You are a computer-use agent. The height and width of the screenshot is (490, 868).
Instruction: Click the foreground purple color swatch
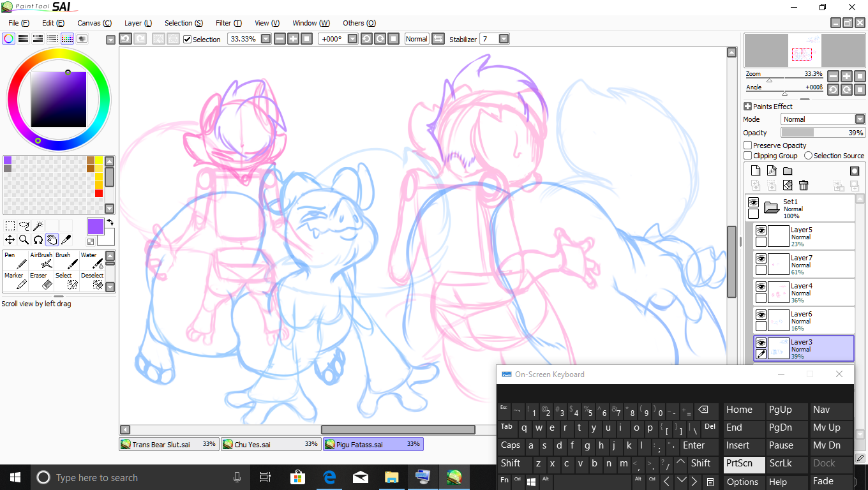pyautogui.click(x=95, y=226)
